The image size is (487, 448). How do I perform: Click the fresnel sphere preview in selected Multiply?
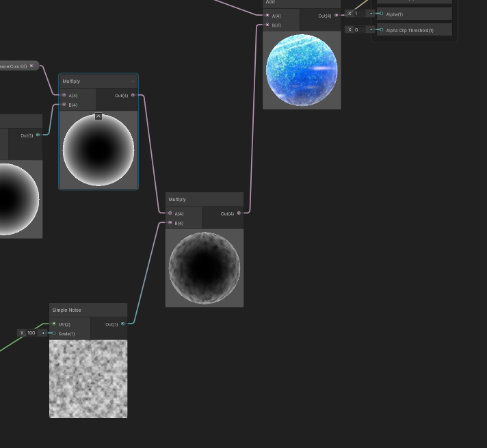[98, 150]
